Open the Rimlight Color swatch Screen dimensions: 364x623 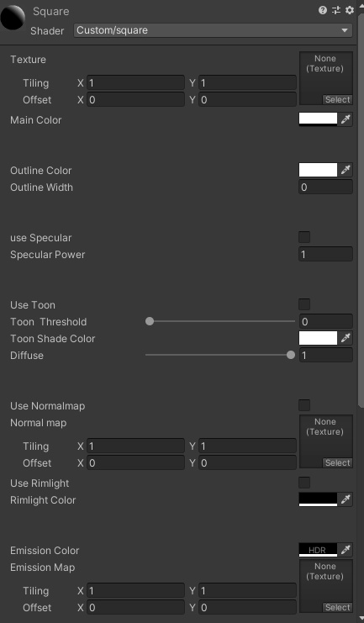[x=318, y=499]
